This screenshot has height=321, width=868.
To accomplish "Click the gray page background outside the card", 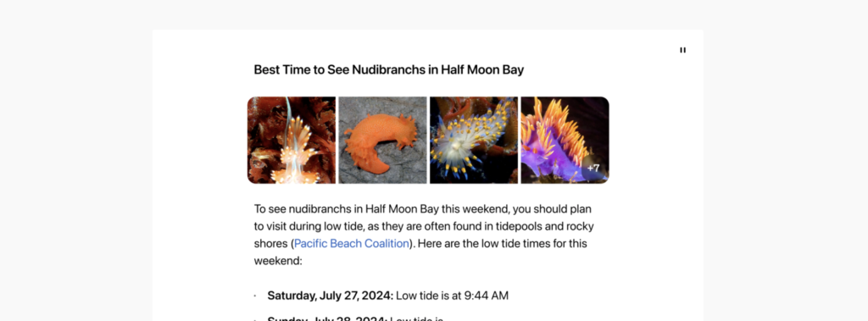I will point(72,166).
